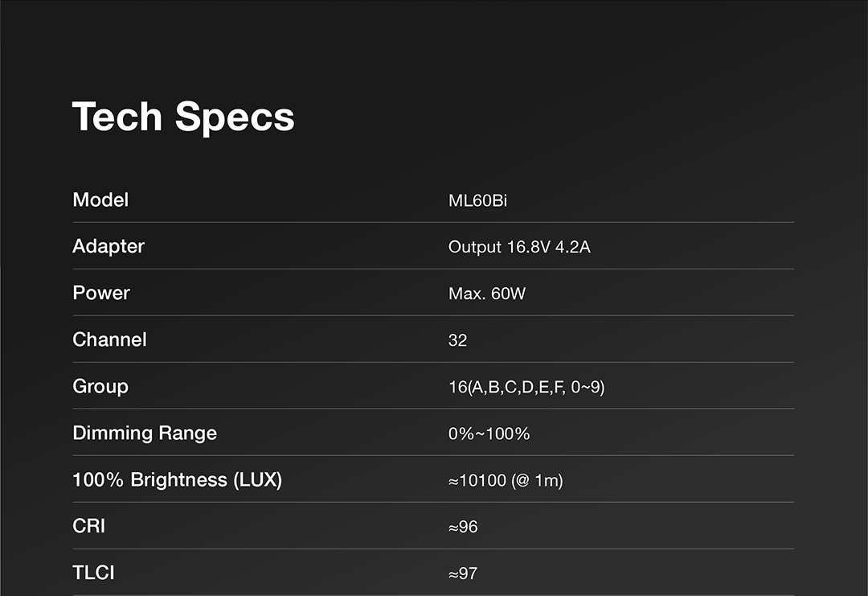
Task: Click the channel count value 32
Action: point(457,340)
